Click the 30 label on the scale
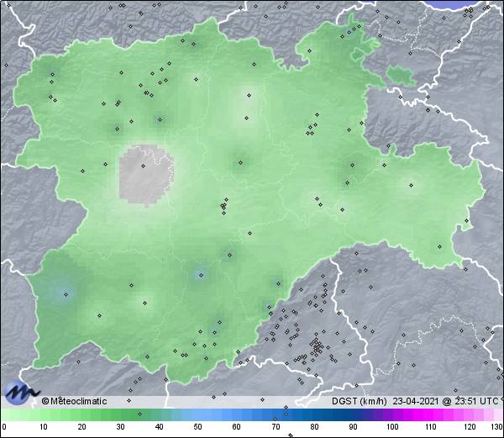Image resolution: width=504 pixels, height=438 pixels. [x=120, y=427]
